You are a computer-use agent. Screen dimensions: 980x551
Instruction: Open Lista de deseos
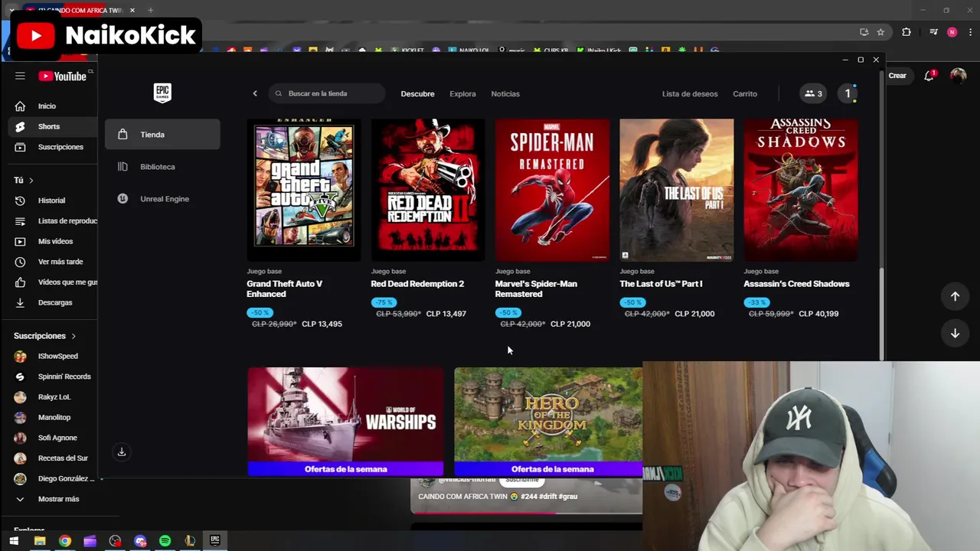coord(690,93)
